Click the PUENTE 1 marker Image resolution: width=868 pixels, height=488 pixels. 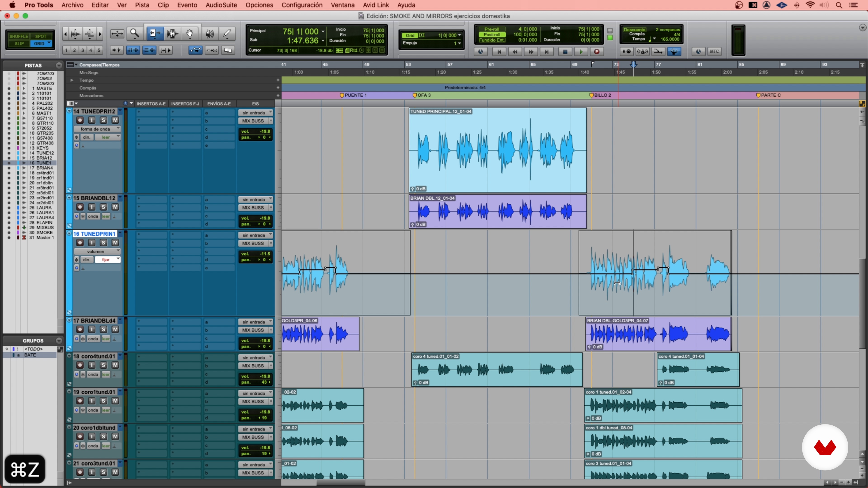(x=353, y=95)
